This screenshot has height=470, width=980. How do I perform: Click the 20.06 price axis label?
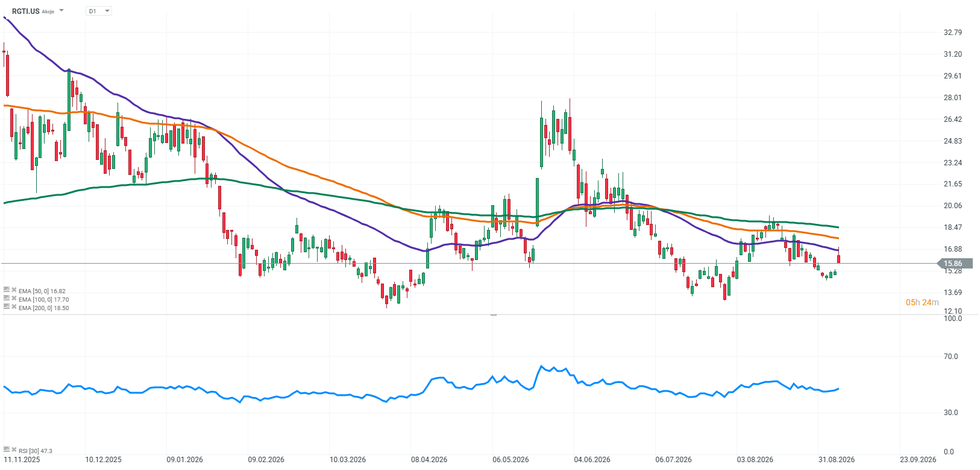tap(953, 206)
